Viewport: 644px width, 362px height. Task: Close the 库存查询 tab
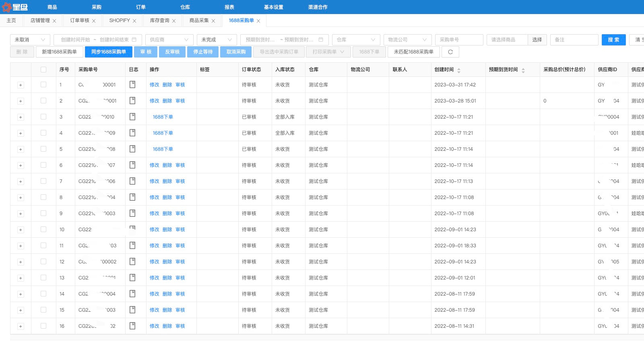pos(174,21)
